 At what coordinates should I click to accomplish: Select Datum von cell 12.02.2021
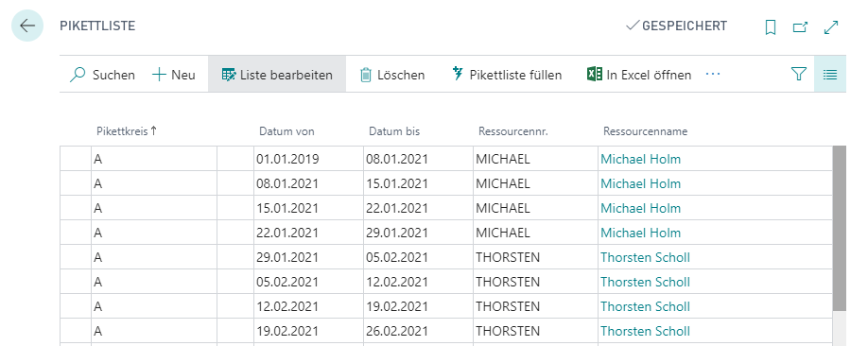coord(308,306)
